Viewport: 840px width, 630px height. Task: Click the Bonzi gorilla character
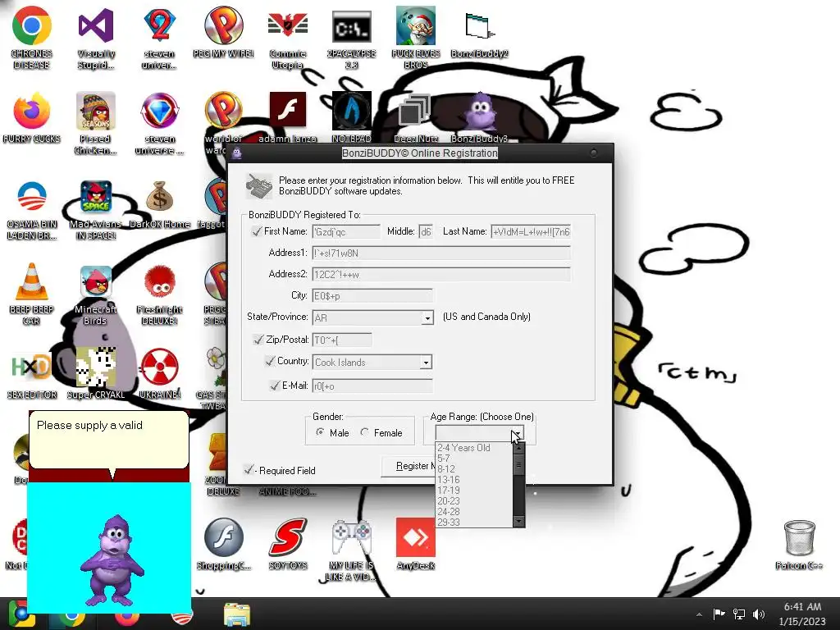[112, 559]
